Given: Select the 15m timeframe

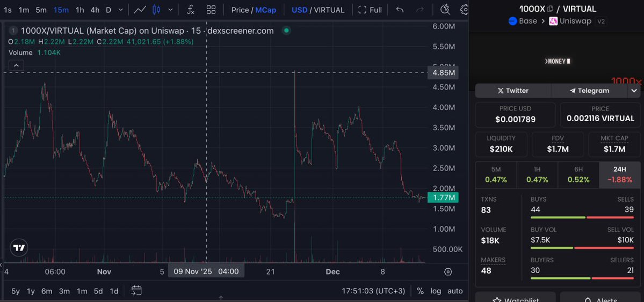Looking at the screenshot, I should pos(61,10).
